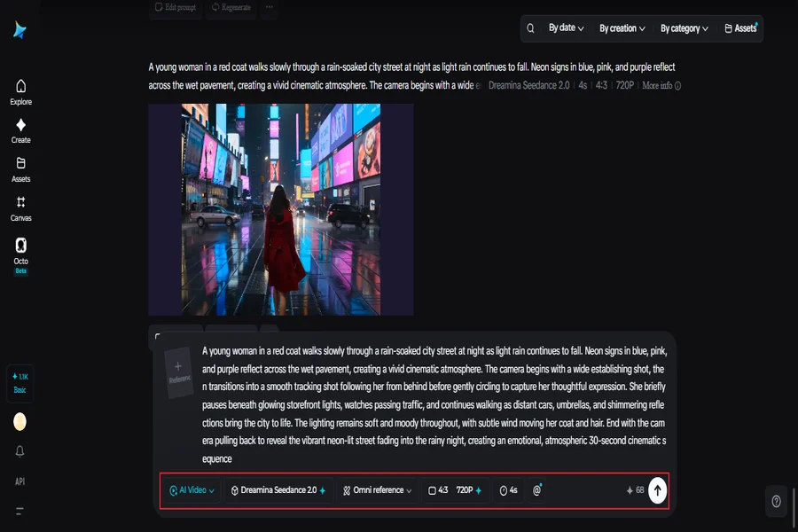
Task: Click the 68 credits cost indicator
Action: (635, 490)
